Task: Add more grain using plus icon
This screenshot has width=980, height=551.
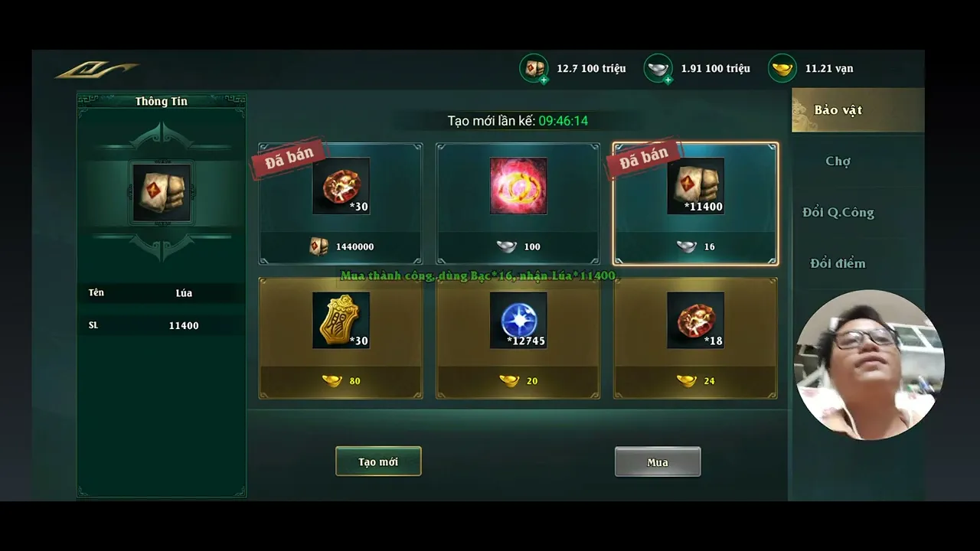Action: pos(544,79)
